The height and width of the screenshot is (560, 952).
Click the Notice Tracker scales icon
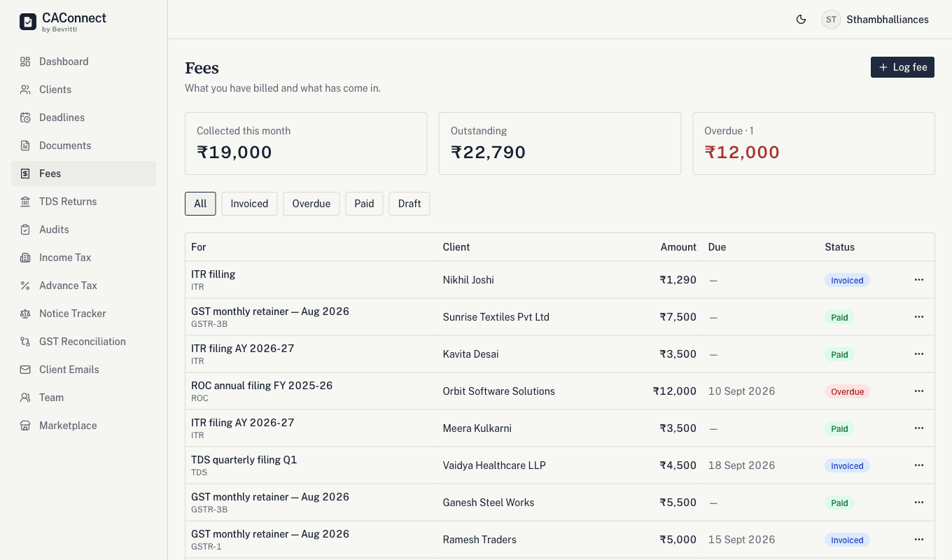[25, 314]
